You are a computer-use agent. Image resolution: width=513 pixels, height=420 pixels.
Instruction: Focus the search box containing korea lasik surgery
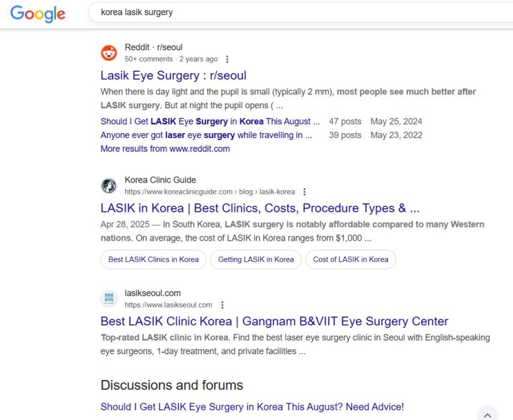pos(300,12)
